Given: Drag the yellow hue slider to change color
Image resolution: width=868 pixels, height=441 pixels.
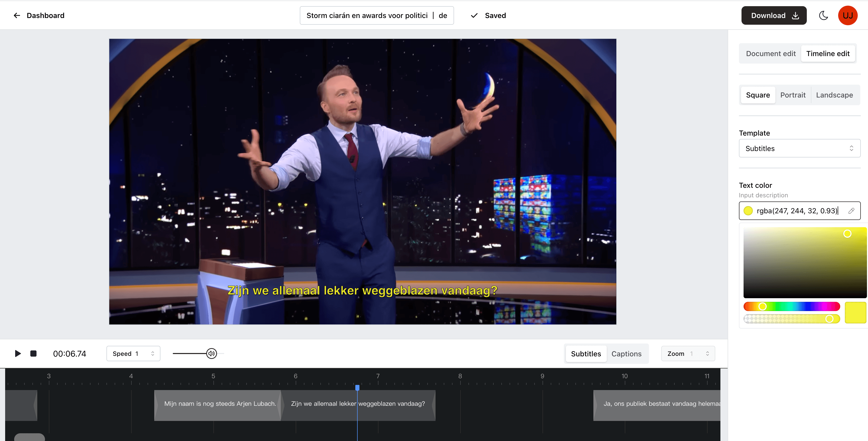Looking at the screenshot, I should coord(761,306).
